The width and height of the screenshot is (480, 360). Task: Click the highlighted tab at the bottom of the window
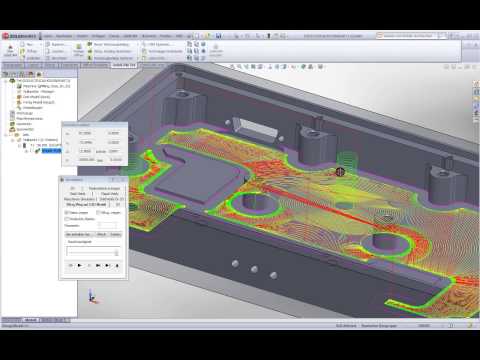point(31,320)
